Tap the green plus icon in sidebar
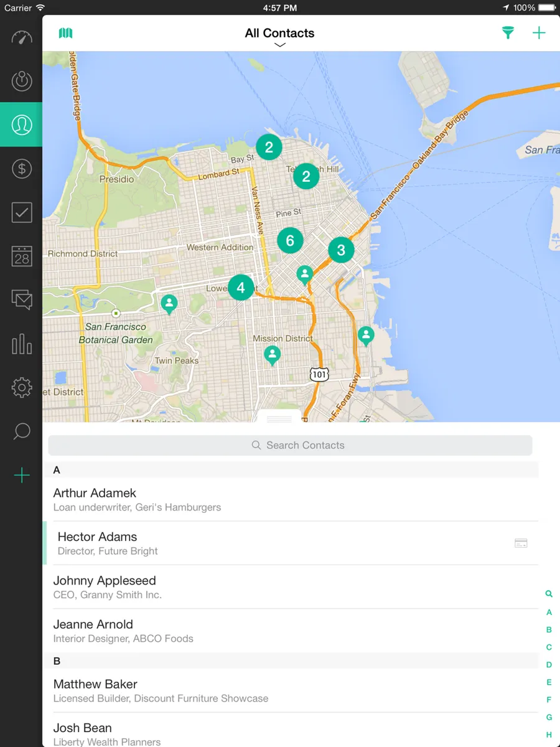Image resolution: width=560 pixels, height=747 pixels. point(21,476)
